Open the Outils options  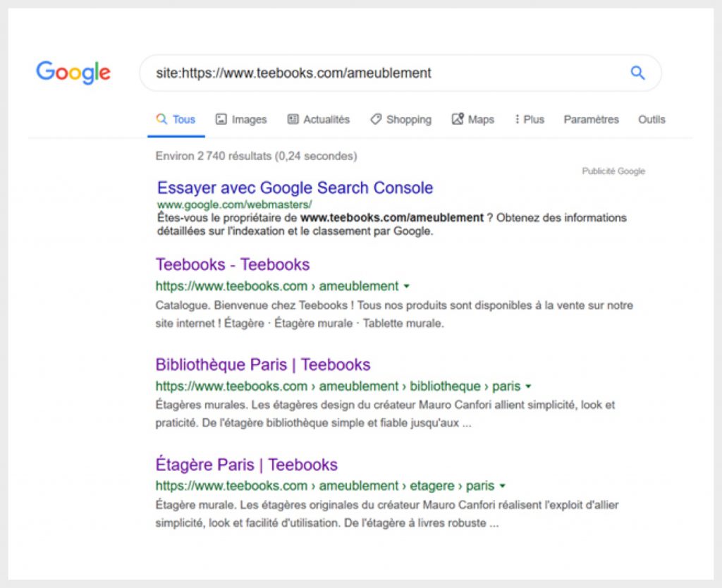(x=651, y=119)
